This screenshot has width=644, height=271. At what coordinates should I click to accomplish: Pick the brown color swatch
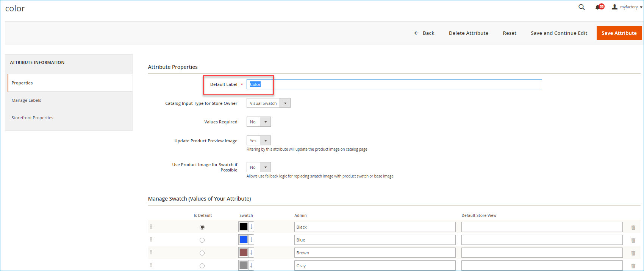tap(244, 252)
